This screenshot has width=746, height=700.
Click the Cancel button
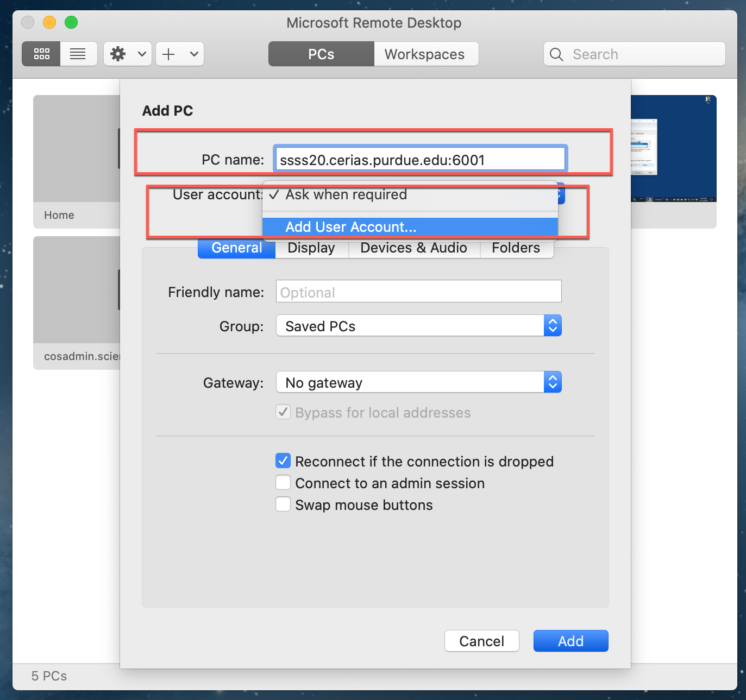point(482,641)
